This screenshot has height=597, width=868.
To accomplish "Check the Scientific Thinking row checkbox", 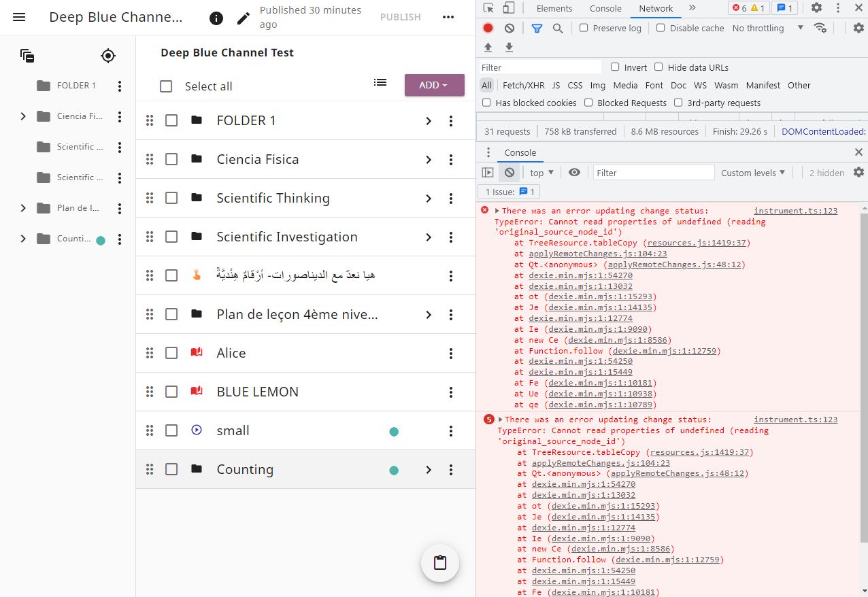I will 171,198.
